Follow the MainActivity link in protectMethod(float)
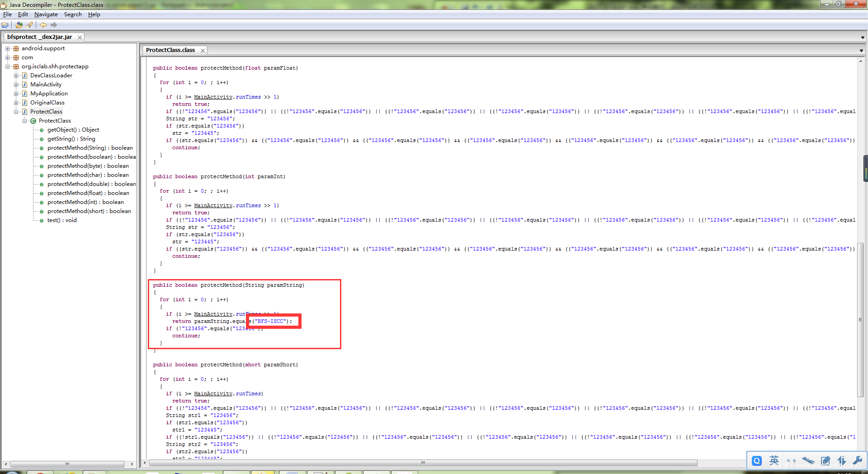868x474 pixels. [x=213, y=97]
